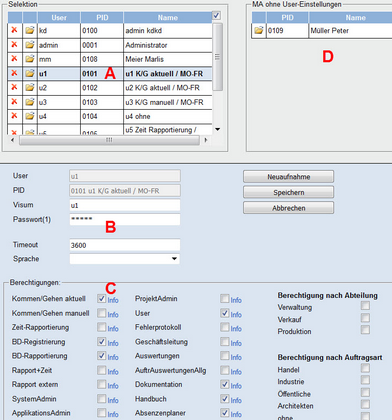Delete user u4 with red X icon
This screenshot has width=392, height=420.
[14, 116]
